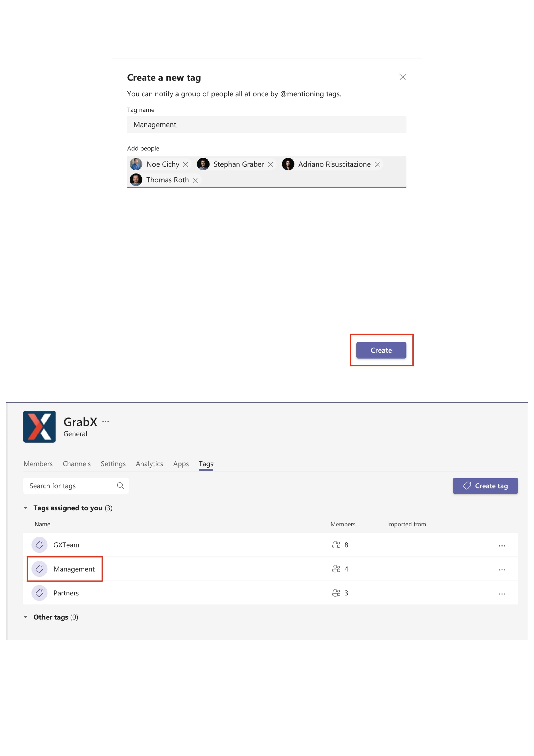534x756 pixels.
Task: Open more options for Partners tag
Action: point(502,594)
